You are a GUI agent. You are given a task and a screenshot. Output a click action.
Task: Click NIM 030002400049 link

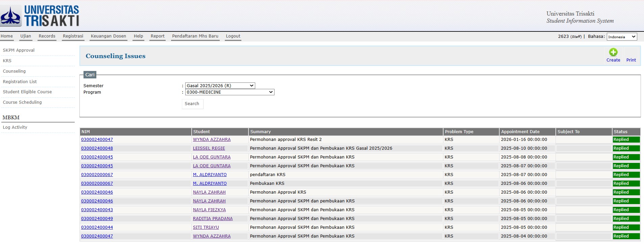tap(97, 219)
